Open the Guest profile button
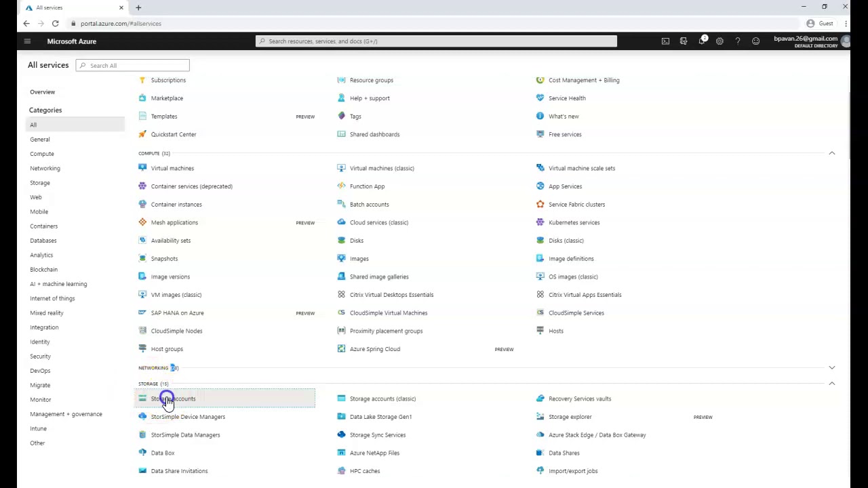Screen dimensions: 868x488 (x=820, y=24)
